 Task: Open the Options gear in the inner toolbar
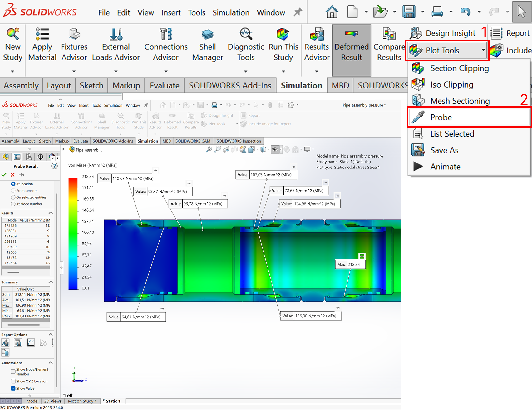(291, 105)
